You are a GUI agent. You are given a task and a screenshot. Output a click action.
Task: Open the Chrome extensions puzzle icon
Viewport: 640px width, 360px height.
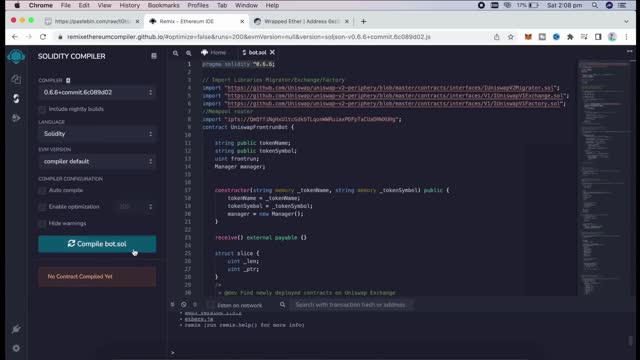tap(570, 37)
